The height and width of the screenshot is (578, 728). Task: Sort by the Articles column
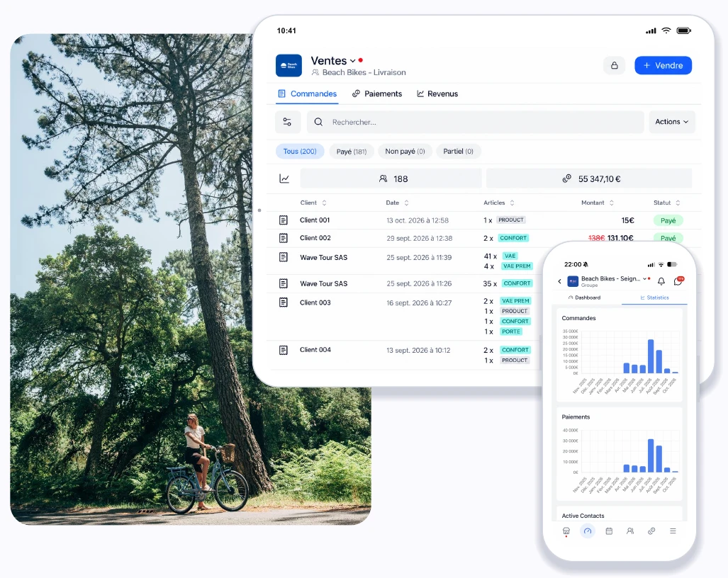499,203
